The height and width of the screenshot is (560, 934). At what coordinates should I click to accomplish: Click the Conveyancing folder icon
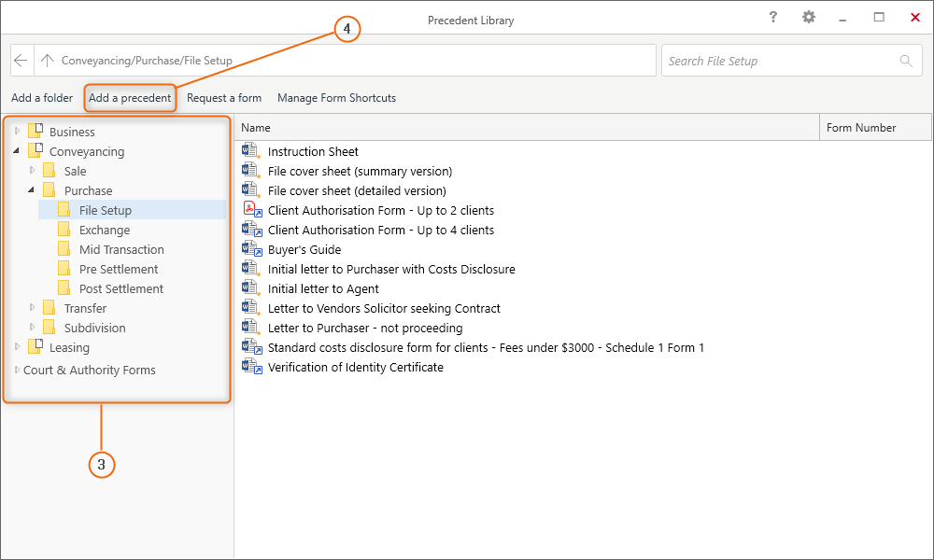(x=35, y=150)
